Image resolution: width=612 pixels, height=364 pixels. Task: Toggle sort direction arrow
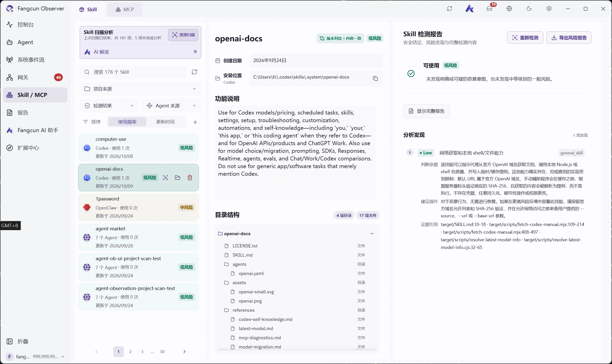195,122
